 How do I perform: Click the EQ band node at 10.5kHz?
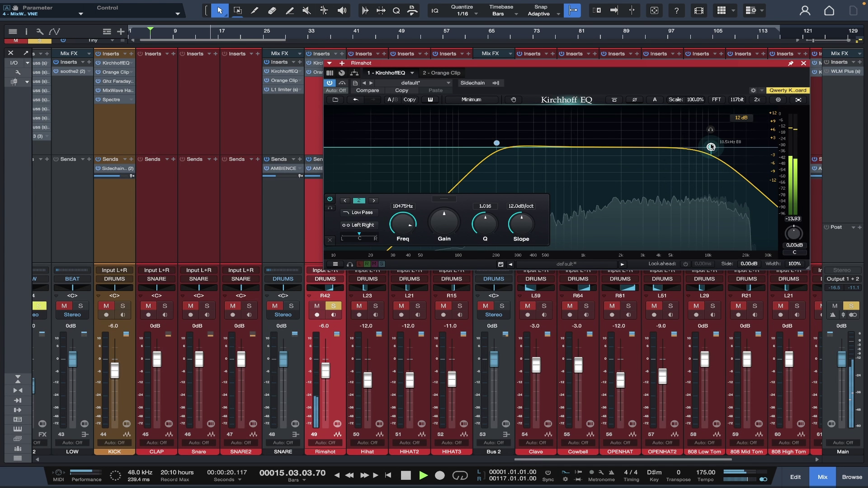point(711,147)
